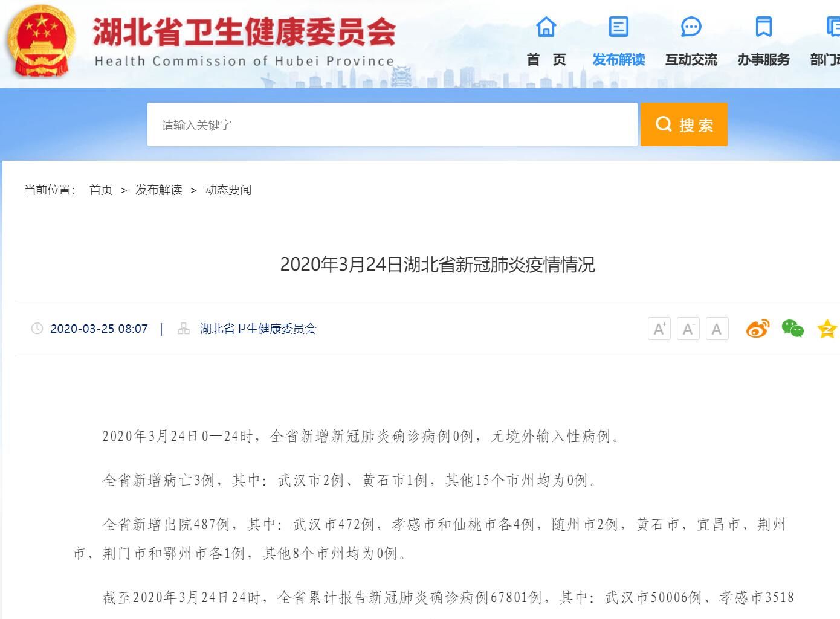Open the 互动交流 navigation item

point(691,60)
